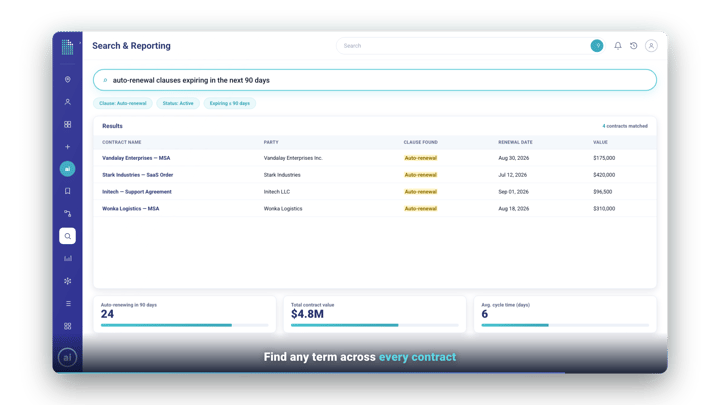Click value $310,000
The image size is (720, 405).
[x=604, y=208]
